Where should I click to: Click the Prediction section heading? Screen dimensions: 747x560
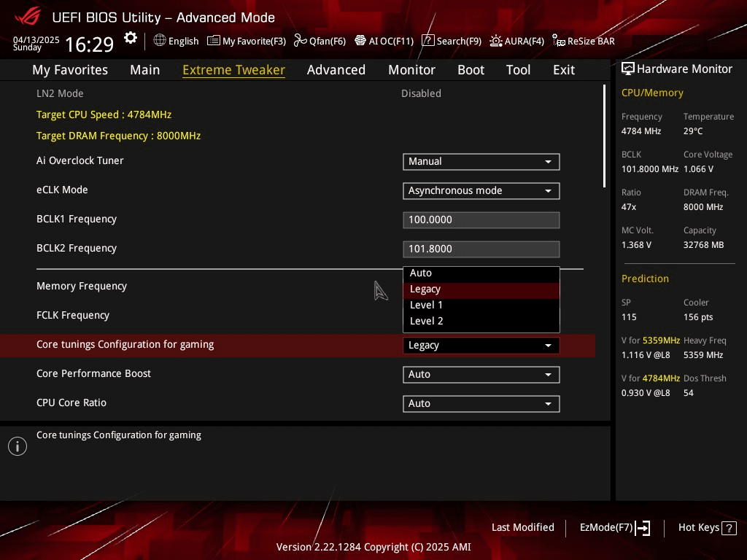645,279
